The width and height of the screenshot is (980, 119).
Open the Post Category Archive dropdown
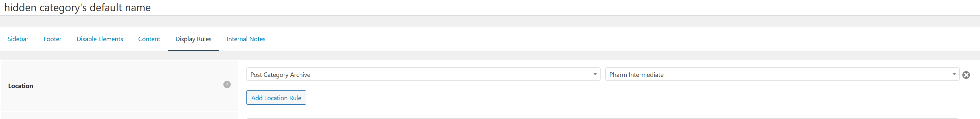(x=423, y=74)
